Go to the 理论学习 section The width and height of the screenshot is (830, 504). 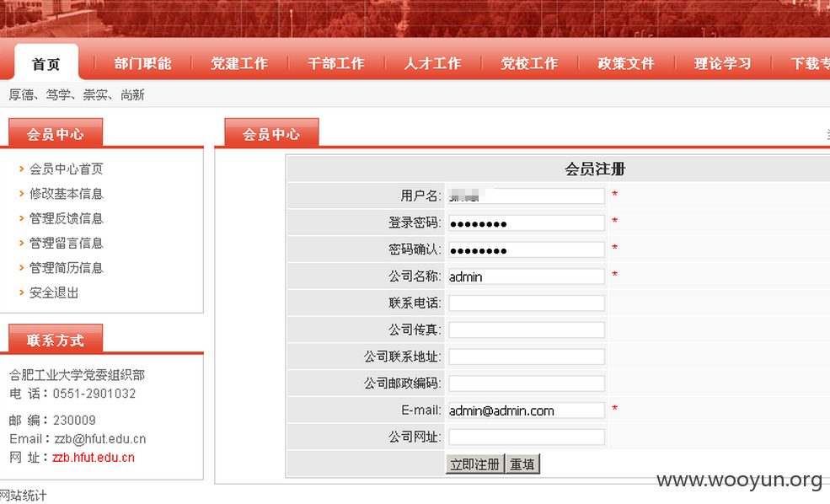tap(722, 63)
